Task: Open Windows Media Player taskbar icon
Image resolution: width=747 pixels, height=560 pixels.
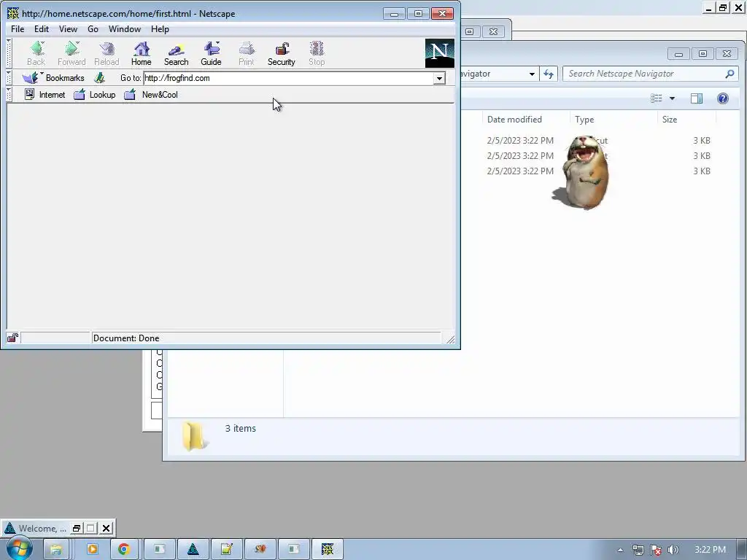Action: click(x=92, y=549)
